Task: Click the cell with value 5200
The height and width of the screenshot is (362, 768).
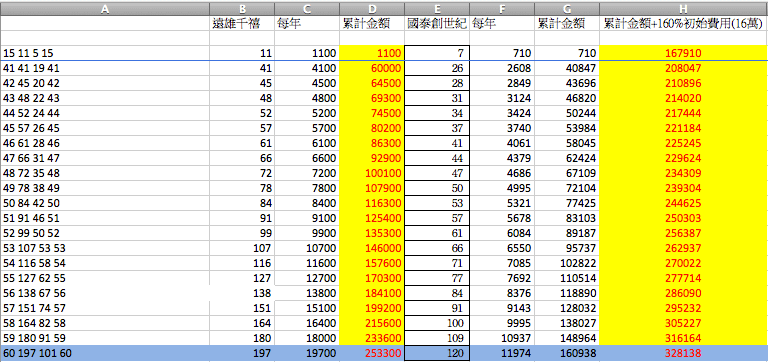Action: click(x=307, y=113)
